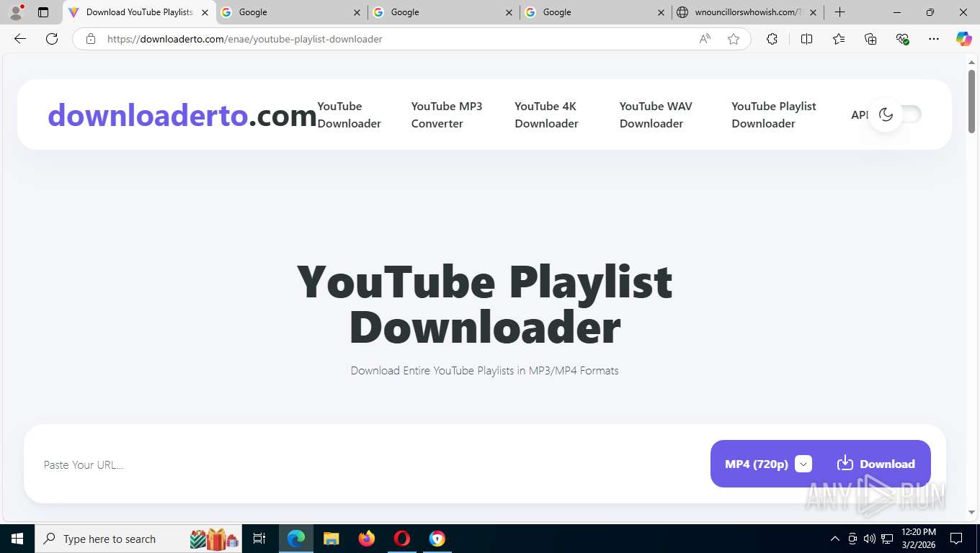Open the Favorites list icon
The height and width of the screenshot is (553, 980).
coord(839,39)
